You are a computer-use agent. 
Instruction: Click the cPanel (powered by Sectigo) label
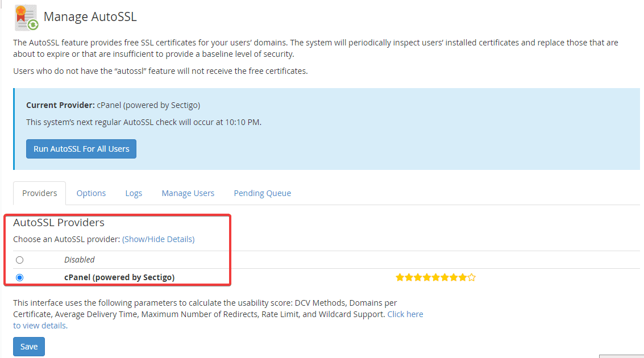119,278
